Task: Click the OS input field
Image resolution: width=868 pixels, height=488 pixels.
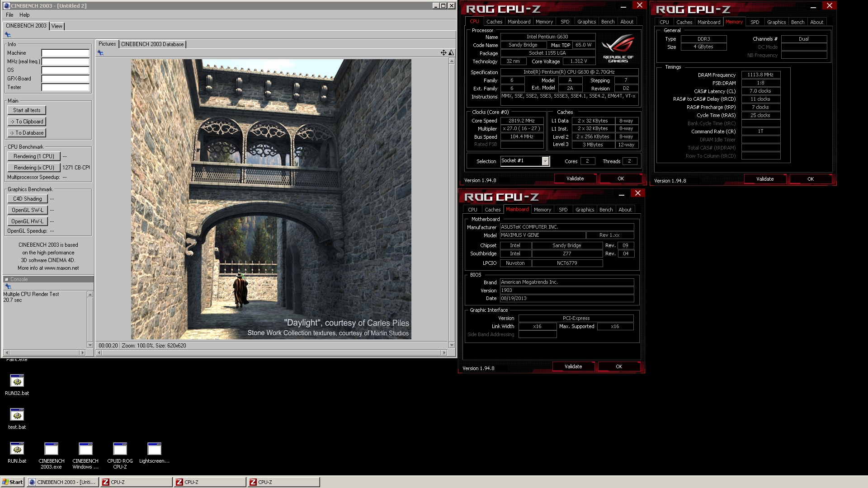Action: click(65, 70)
